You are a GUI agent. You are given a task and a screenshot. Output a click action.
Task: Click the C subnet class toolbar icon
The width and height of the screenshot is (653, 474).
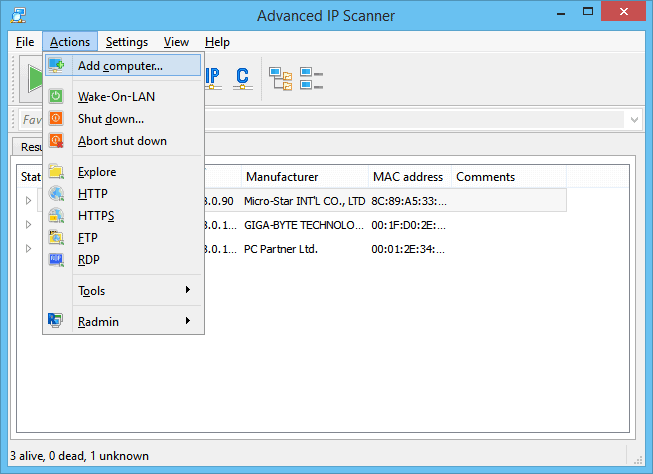coord(242,78)
